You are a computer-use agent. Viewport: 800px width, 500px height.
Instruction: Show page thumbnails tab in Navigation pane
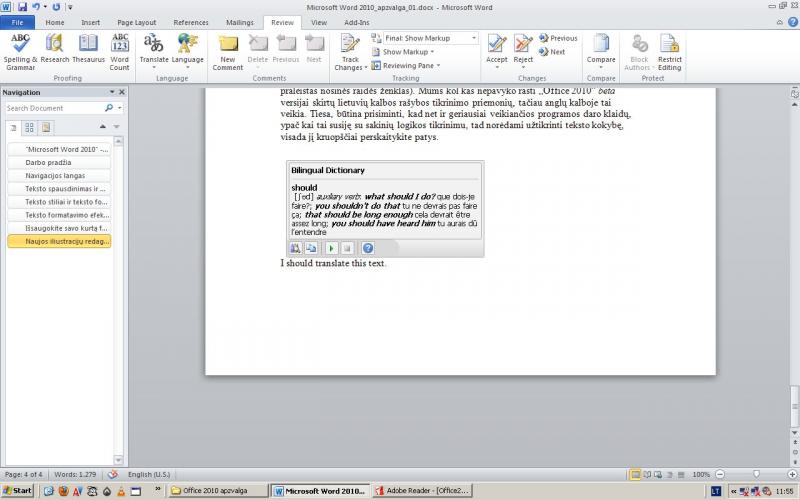pos(30,128)
